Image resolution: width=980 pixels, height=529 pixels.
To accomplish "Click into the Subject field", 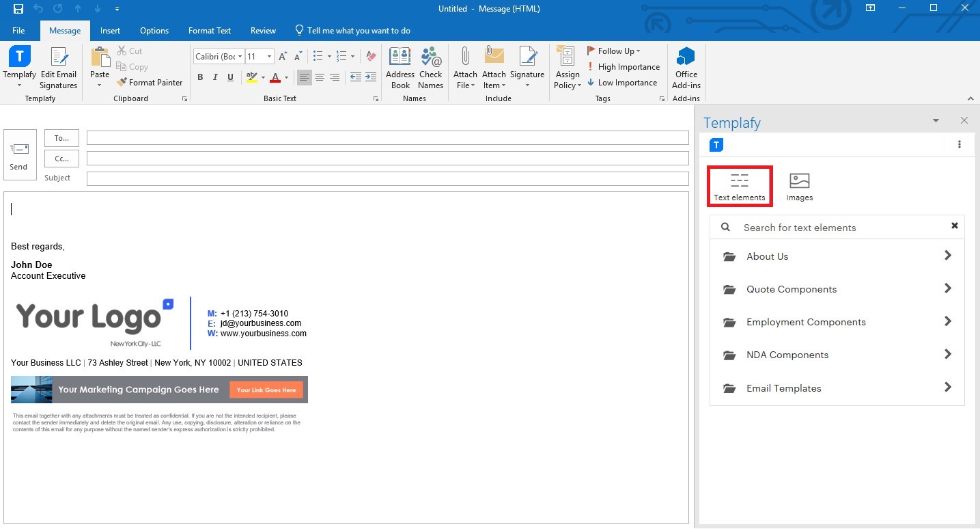I will [x=387, y=178].
